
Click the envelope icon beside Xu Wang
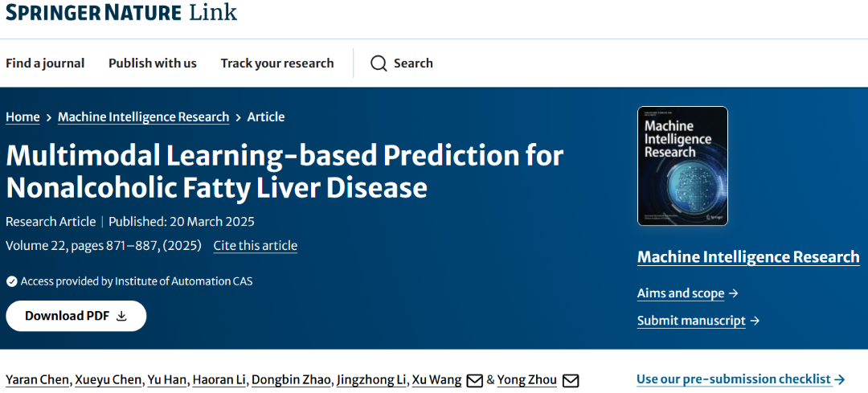click(x=474, y=380)
